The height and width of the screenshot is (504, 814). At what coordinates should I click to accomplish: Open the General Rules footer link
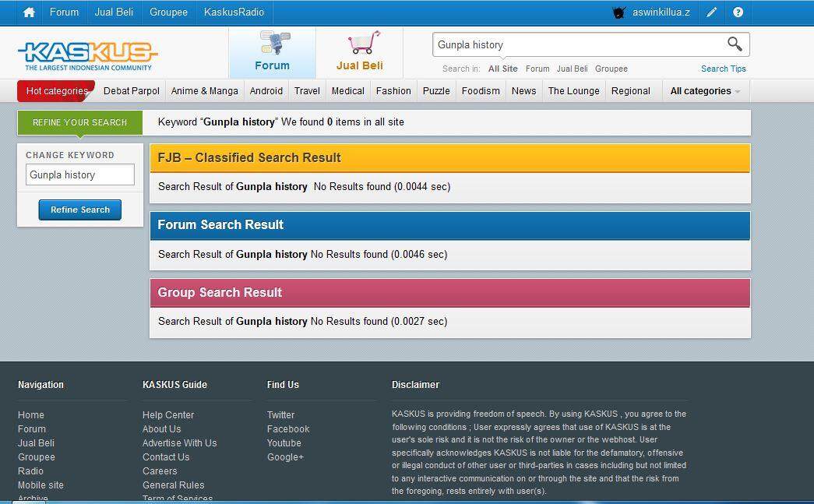(174, 485)
